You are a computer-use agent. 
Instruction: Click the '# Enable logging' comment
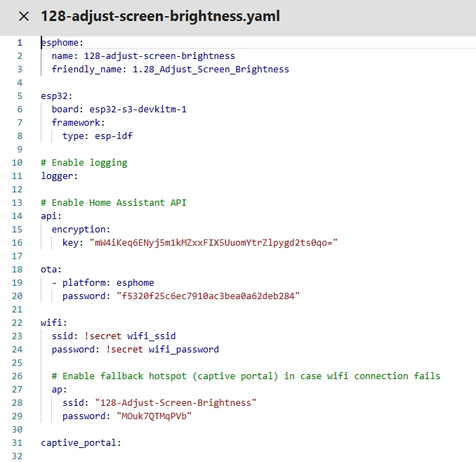(x=84, y=163)
